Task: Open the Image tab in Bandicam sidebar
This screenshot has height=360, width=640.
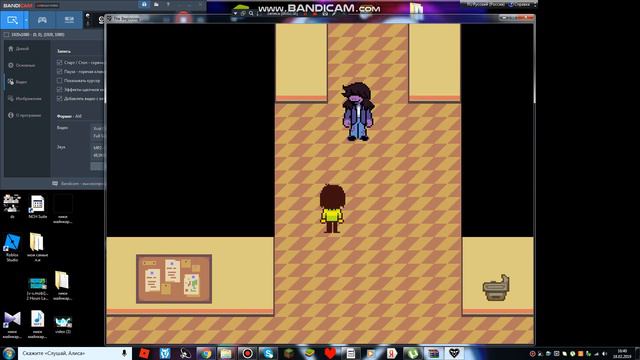Action: pos(24,99)
